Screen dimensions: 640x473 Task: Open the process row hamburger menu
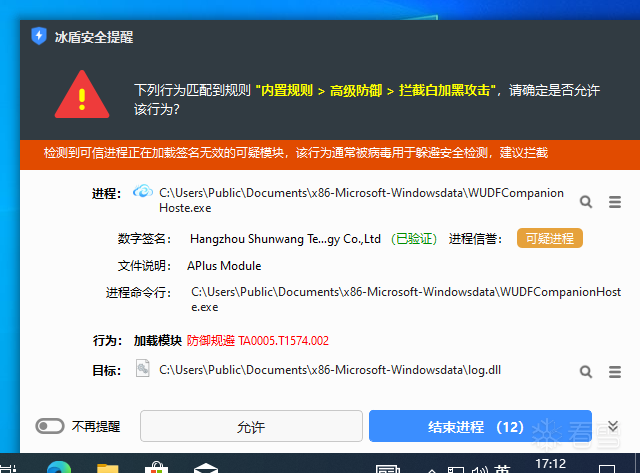[x=615, y=202]
